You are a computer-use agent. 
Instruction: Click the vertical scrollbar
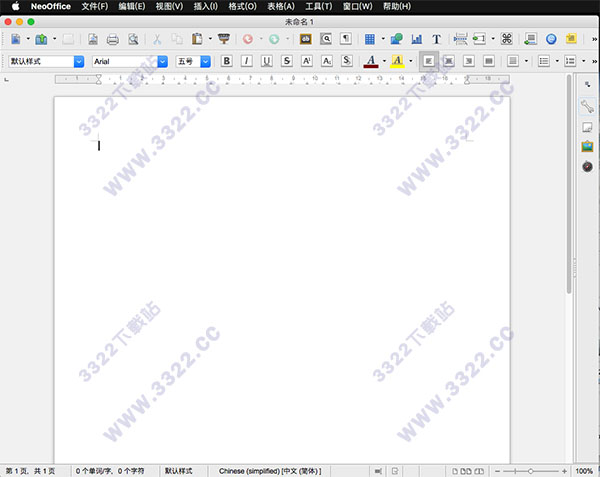point(569,184)
